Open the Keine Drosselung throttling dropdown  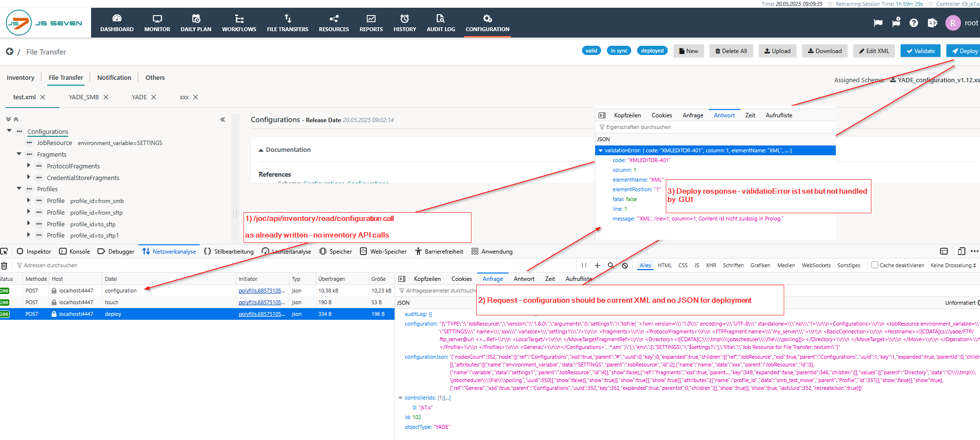pyautogui.click(x=953, y=266)
